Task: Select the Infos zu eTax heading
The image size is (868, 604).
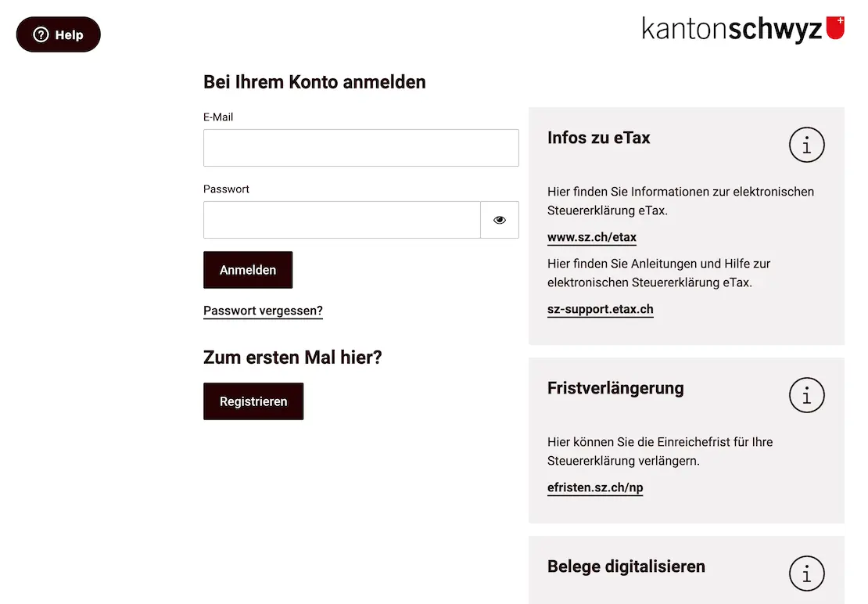Action: pyautogui.click(x=598, y=138)
